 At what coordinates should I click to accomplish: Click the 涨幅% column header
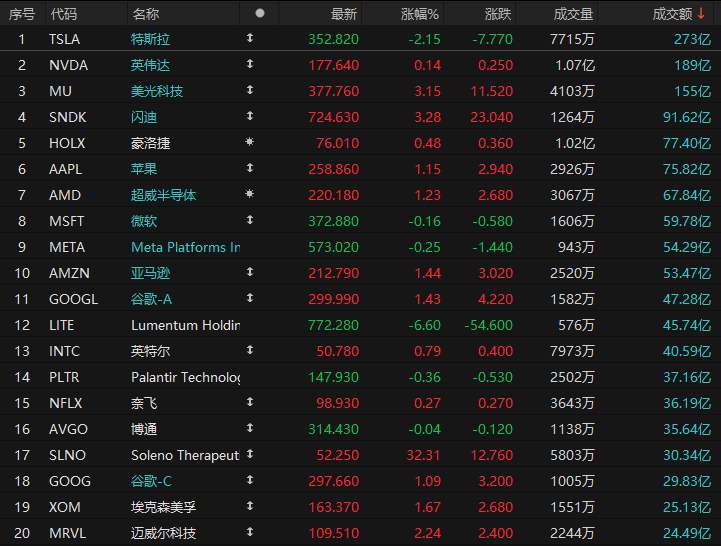coord(419,14)
